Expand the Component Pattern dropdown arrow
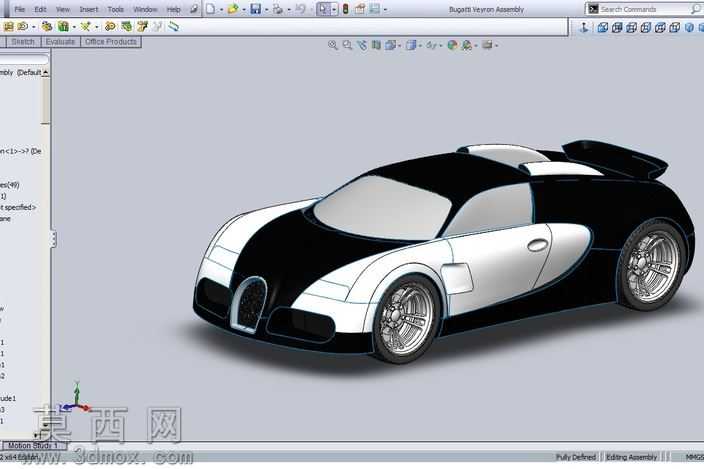Screen dimensions: 704x469 (x=74, y=27)
